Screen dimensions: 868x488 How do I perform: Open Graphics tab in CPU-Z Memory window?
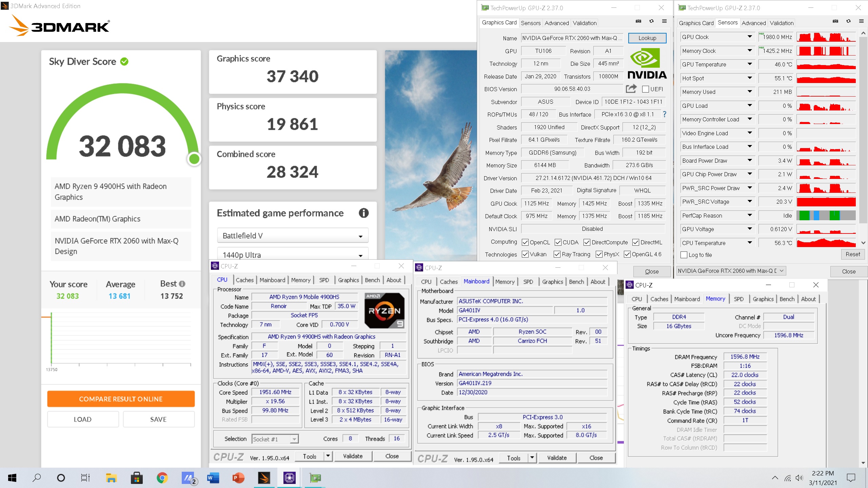tap(763, 299)
